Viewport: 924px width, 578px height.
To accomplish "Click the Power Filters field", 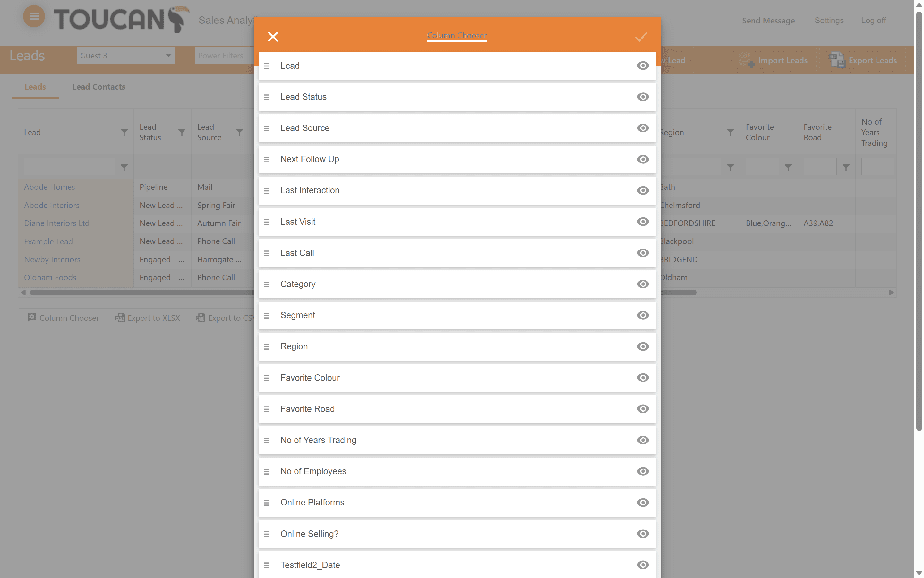I will (225, 56).
